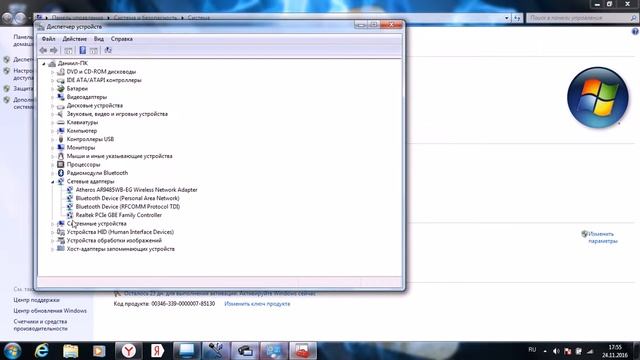The width and height of the screenshot is (640, 360).
Task: Select Realtek PCIe GBE Family Controller
Action: tap(119, 215)
